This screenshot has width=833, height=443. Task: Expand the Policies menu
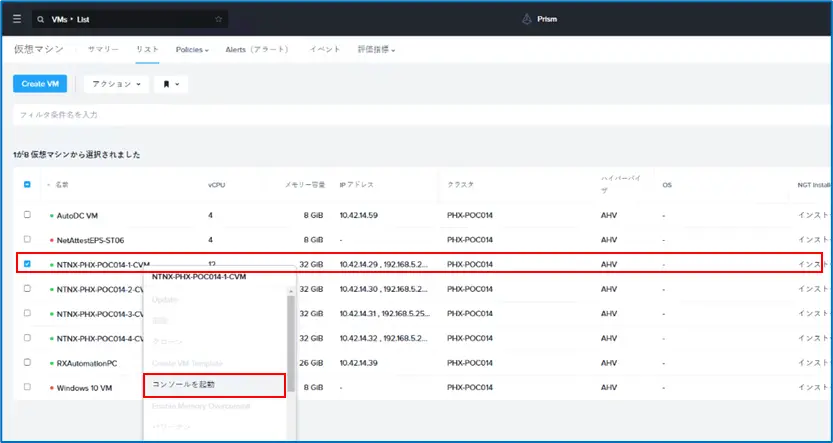(192, 49)
